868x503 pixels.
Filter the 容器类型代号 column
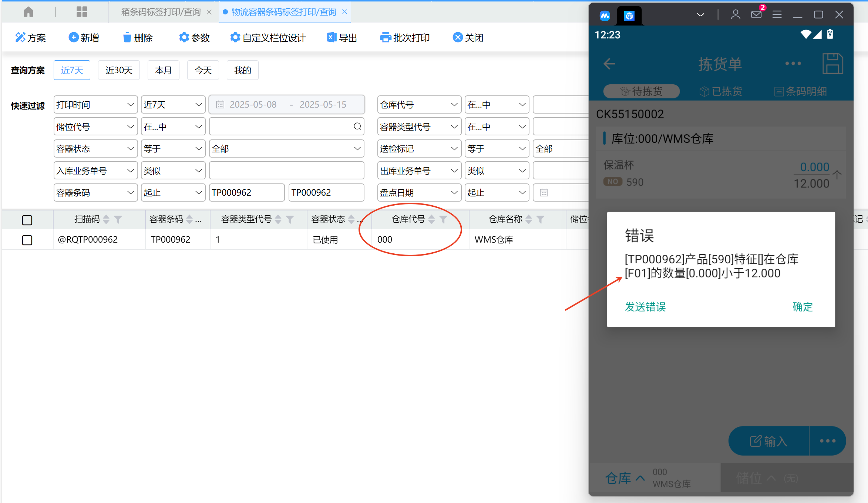290,220
